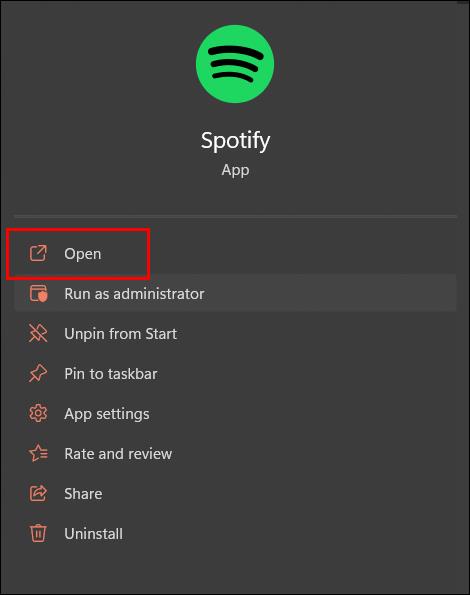Screen dimensions: 470x595
Task: Choose Pin to taskbar option
Action: (235, 373)
